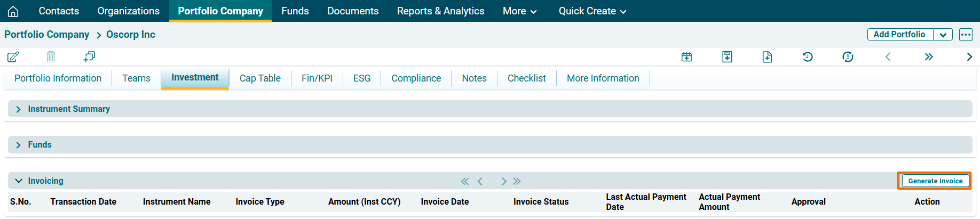Expand the Instrument Summary section

(x=19, y=109)
